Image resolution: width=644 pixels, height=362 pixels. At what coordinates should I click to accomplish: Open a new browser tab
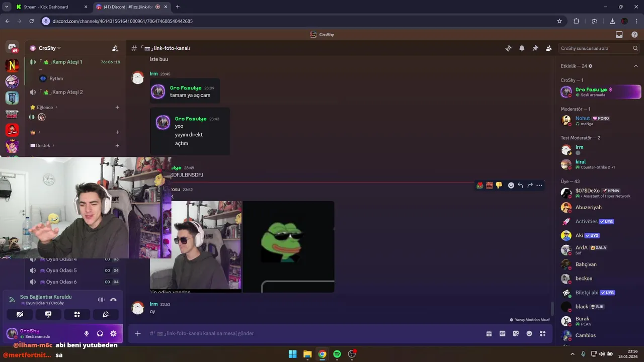tap(178, 7)
